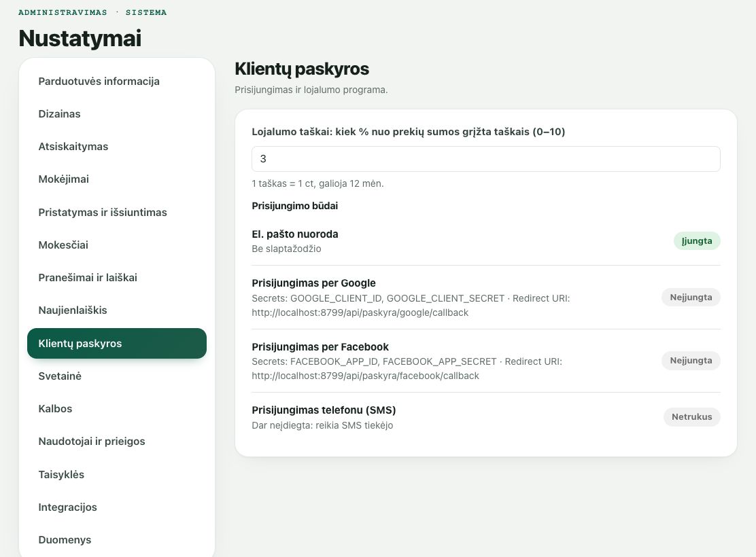Image resolution: width=756 pixels, height=557 pixels.
Task: Click the El. pašto nuoroda label
Action: (x=295, y=234)
